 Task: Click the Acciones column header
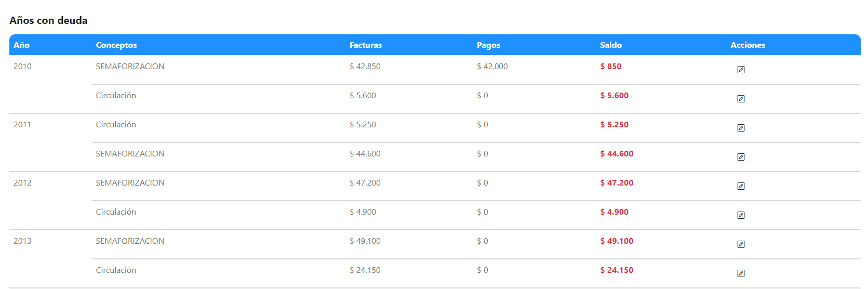tap(748, 45)
